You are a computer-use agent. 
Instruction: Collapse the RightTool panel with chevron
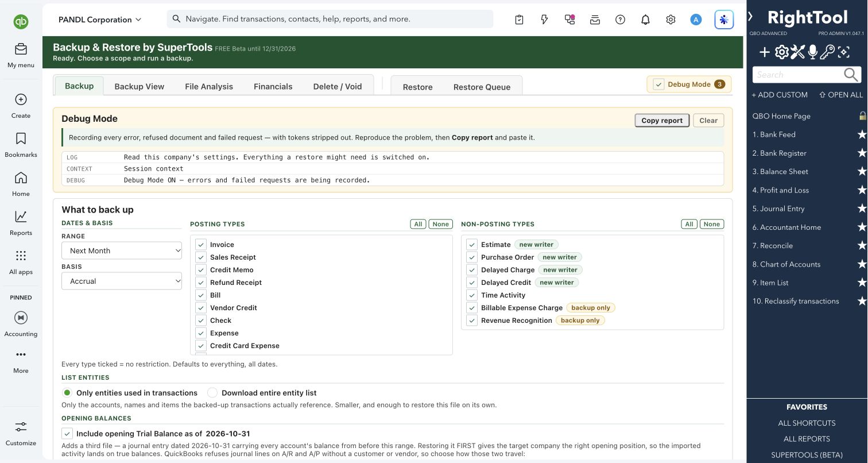tap(750, 17)
